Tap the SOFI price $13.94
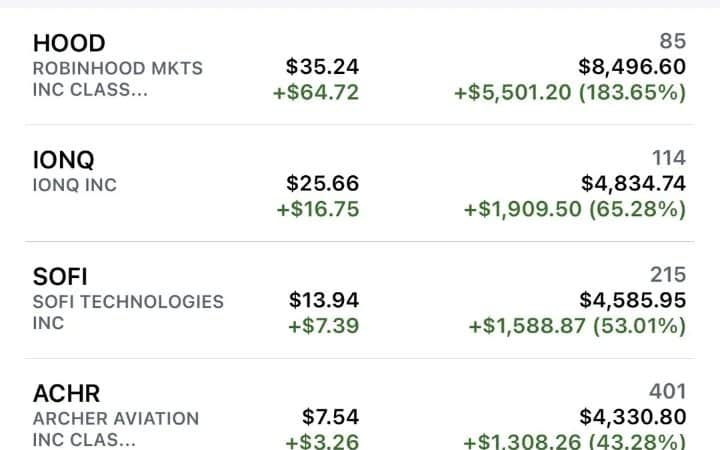 (x=324, y=300)
